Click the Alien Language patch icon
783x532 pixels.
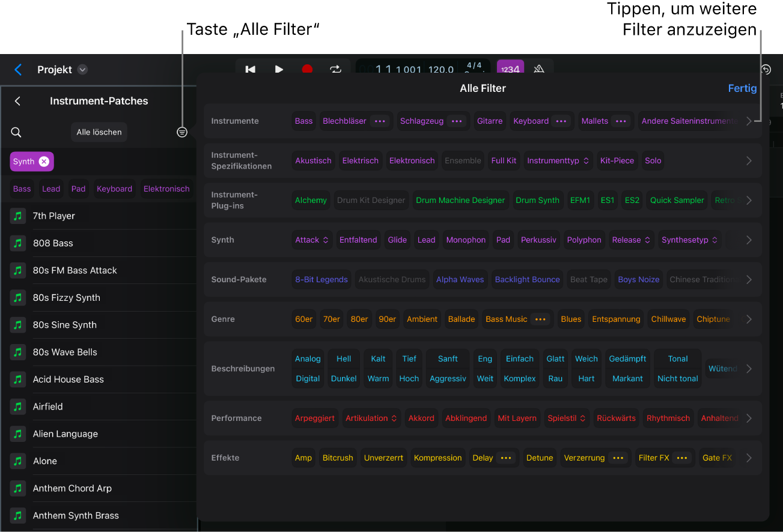(18, 434)
